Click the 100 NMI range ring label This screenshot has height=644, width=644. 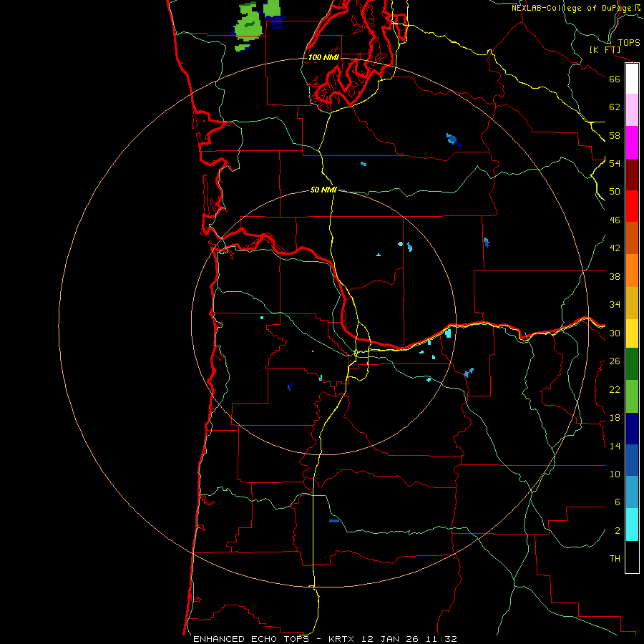[x=323, y=57]
